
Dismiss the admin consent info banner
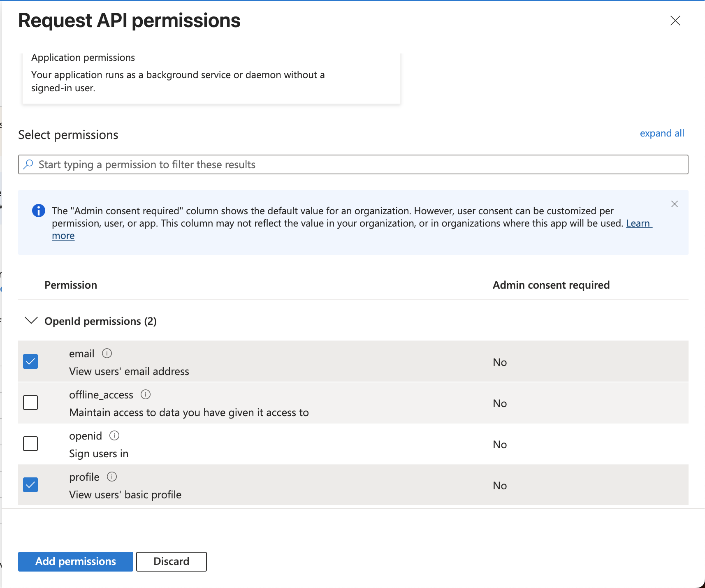(x=675, y=204)
